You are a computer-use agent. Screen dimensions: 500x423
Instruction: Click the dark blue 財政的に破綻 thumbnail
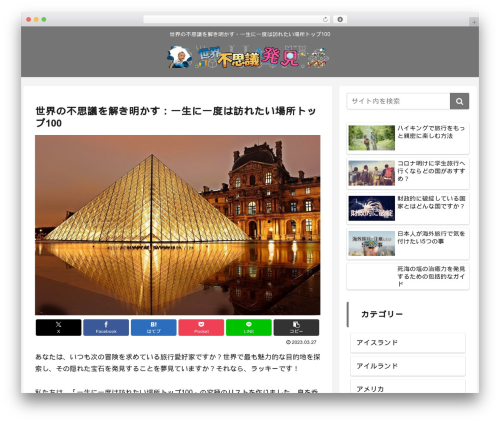pyautogui.click(x=372, y=208)
